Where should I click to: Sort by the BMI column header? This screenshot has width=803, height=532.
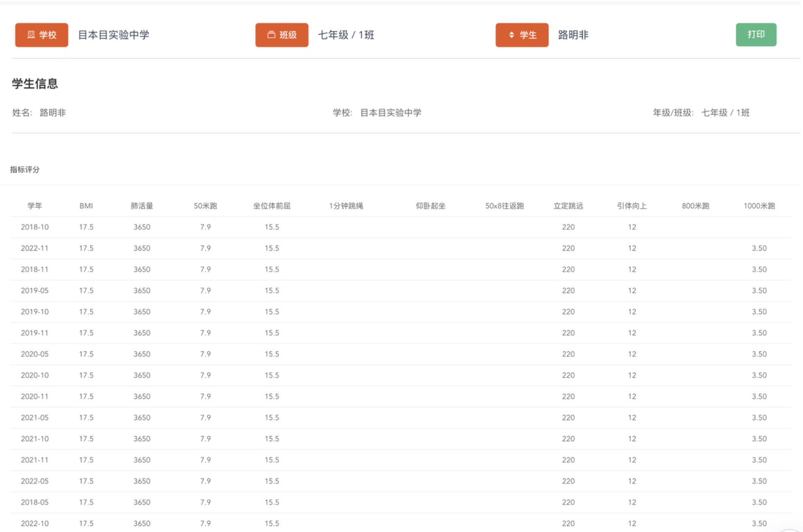(86, 206)
